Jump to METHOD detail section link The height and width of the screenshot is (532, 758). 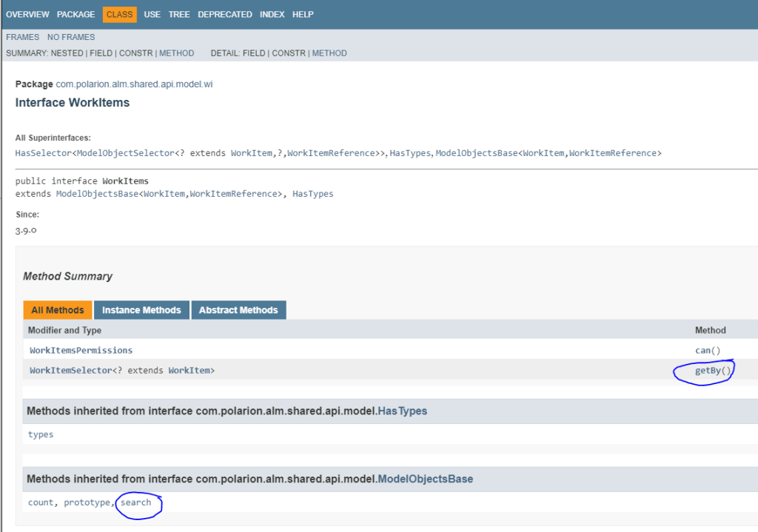329,53
